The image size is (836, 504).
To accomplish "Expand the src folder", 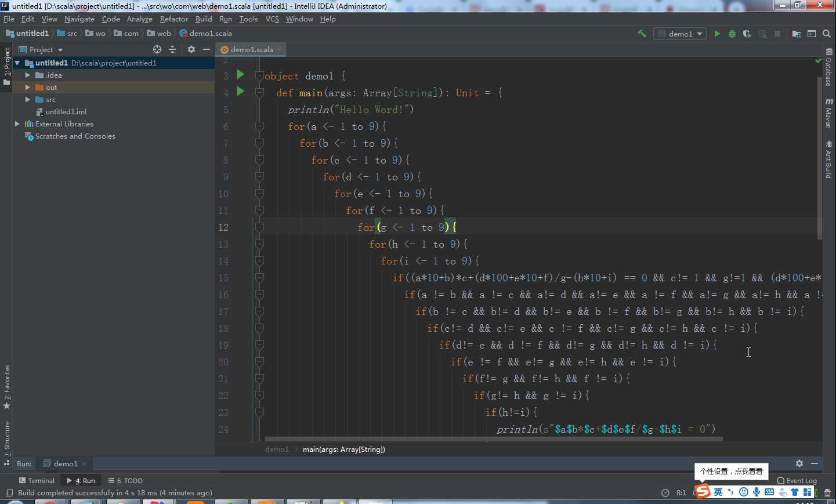I will click(x=27, y=99).
